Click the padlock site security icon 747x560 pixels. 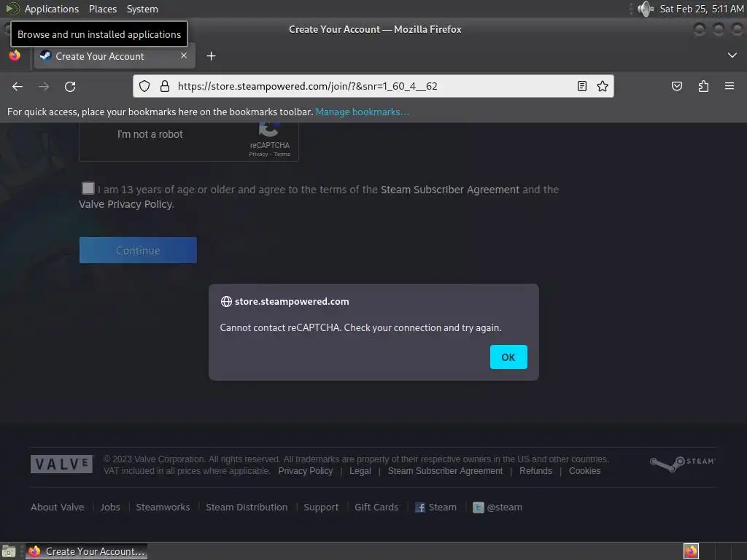tap(165, 86)
